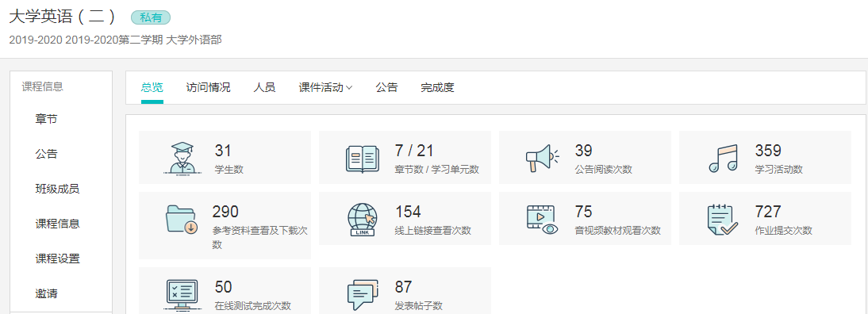Click the value 87

(404, 287)
